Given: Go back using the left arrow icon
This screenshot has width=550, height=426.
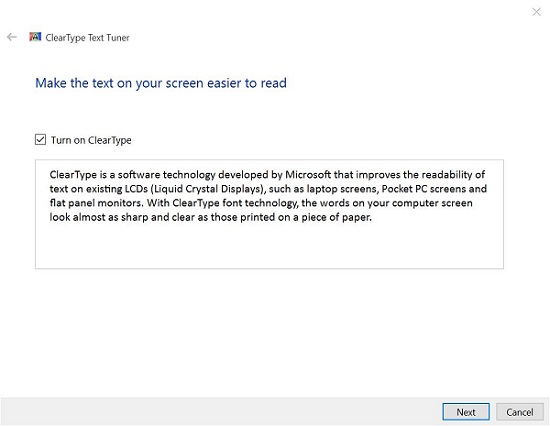Looking at the screenshot, I should point(12,37).
